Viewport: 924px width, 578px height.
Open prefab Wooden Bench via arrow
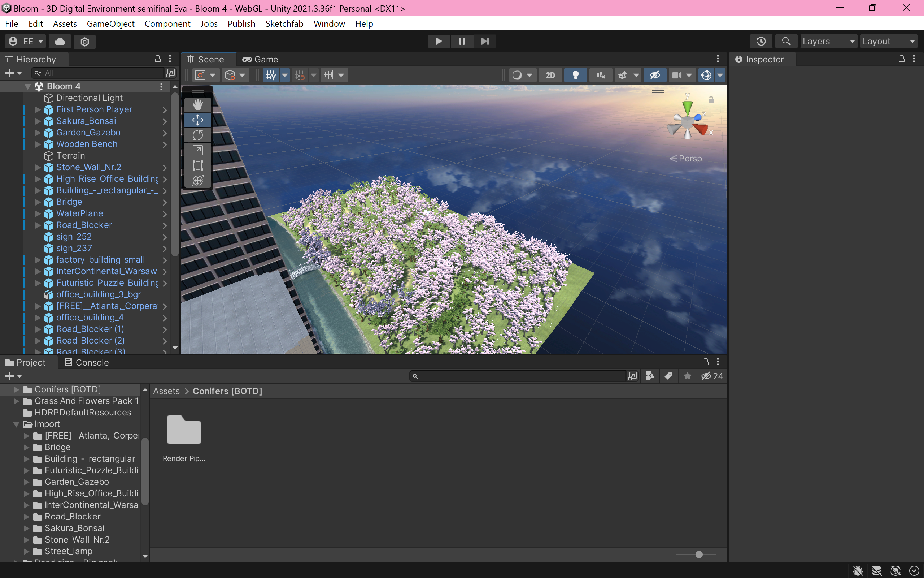(165, 144)
